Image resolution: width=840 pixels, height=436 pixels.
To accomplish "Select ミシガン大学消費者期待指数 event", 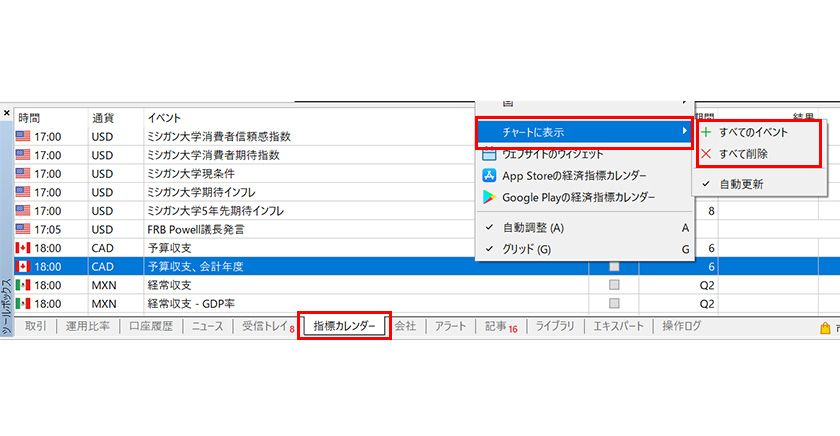I will tap(214, 155).
